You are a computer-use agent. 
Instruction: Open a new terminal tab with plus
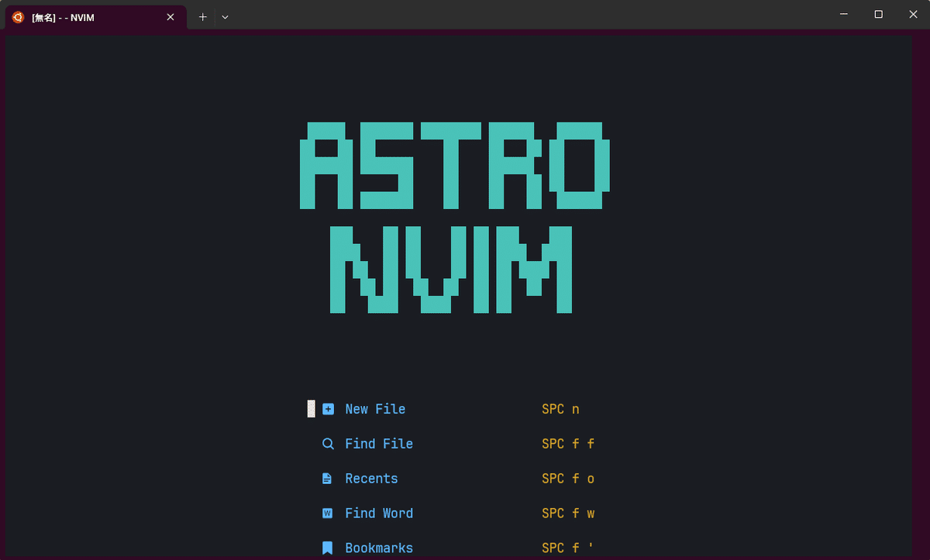click(202, 17)
